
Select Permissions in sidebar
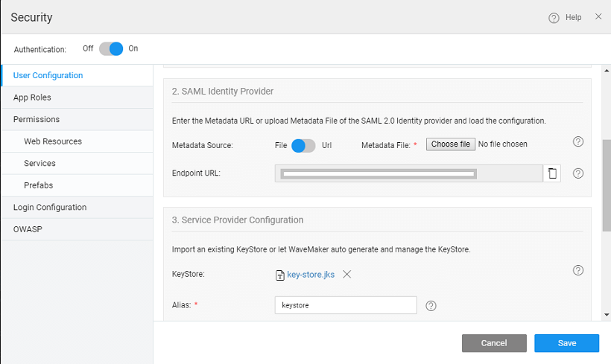coord(37,119)
